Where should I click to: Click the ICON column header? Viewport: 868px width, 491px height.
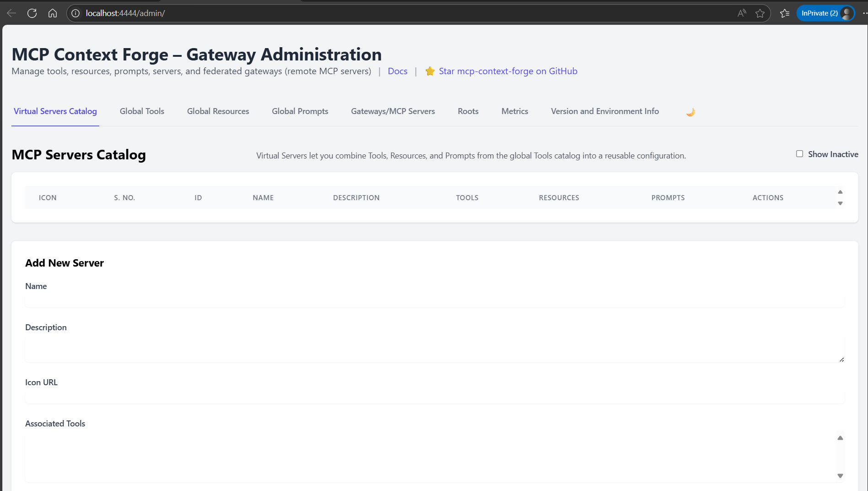click(48, 198)
